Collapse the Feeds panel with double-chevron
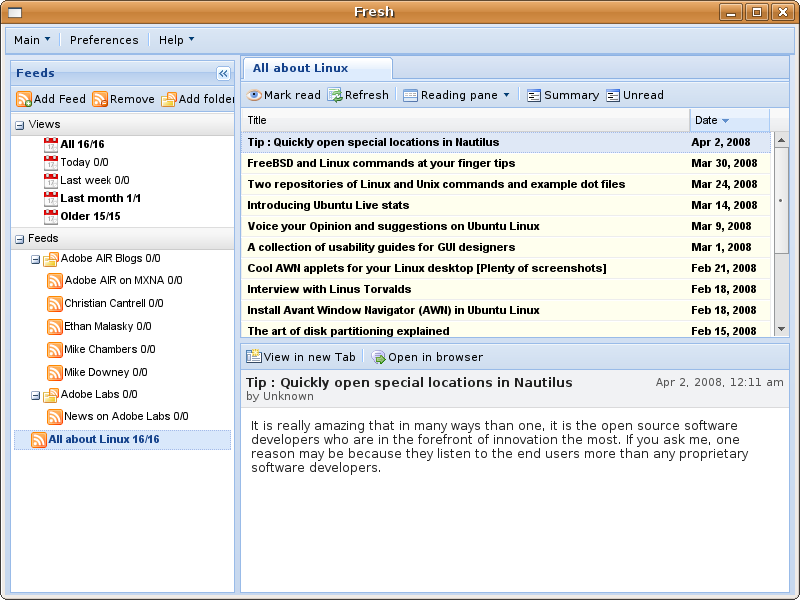Viewport: 800px width, 600px height. tap(223, 73)
